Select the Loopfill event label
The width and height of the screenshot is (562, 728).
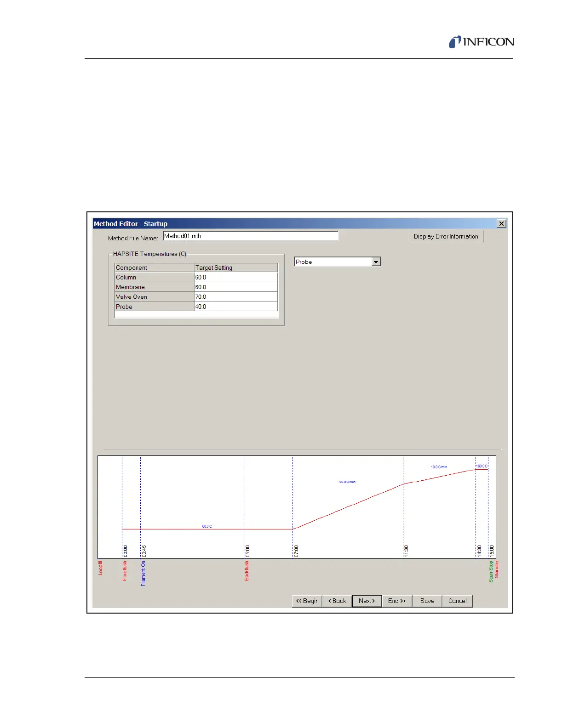pos(100,568)
